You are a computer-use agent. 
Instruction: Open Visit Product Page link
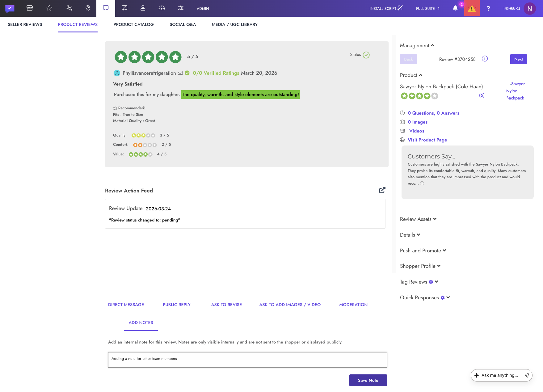(x=427, y=140)
